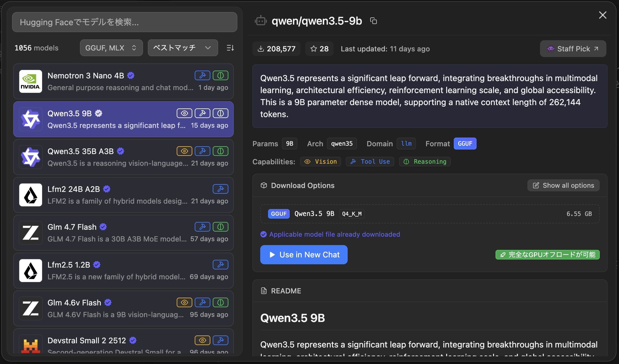The image size is (619, 364).
Task: Click the Qwen logo on Qwen3.5 35B A3B
Action: [31, 157]
